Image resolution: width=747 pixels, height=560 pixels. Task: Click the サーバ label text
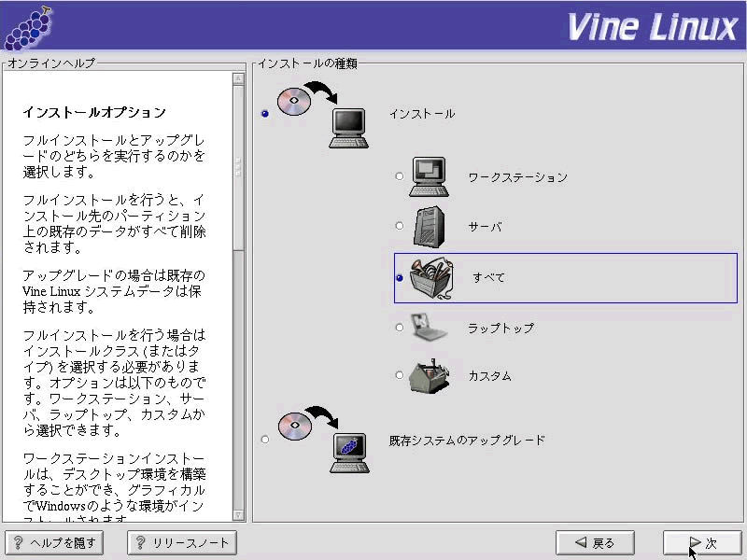(x=486, y=227)
